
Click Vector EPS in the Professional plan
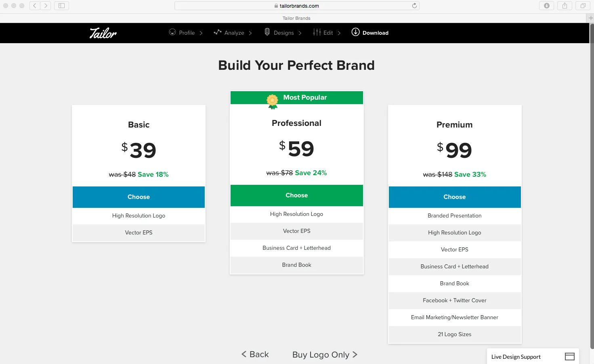[x=297, y=231]
